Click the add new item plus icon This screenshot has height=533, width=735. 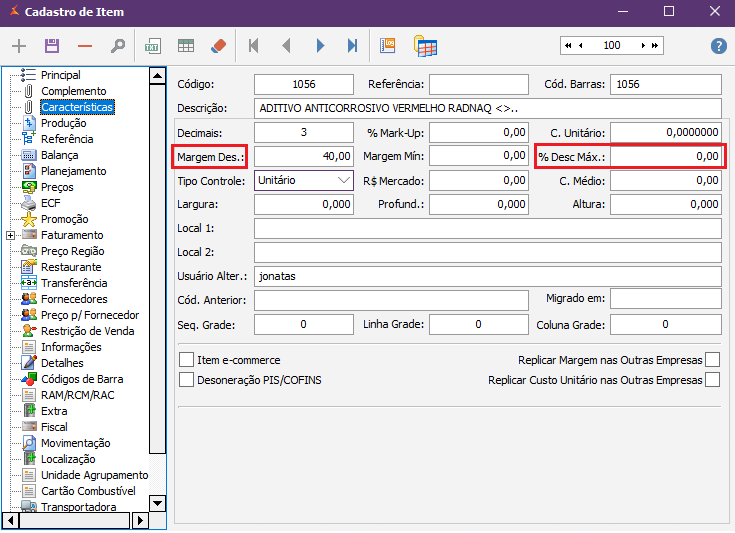(x=19, y=46)
